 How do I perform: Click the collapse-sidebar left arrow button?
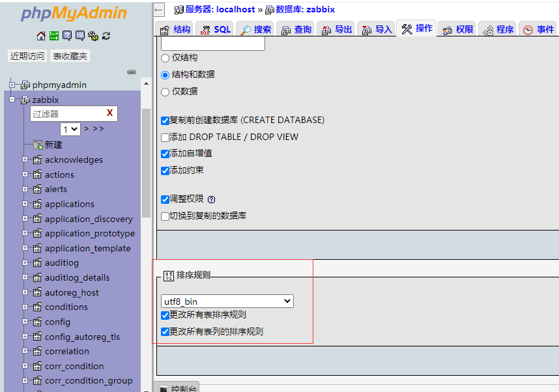[159, 10]
